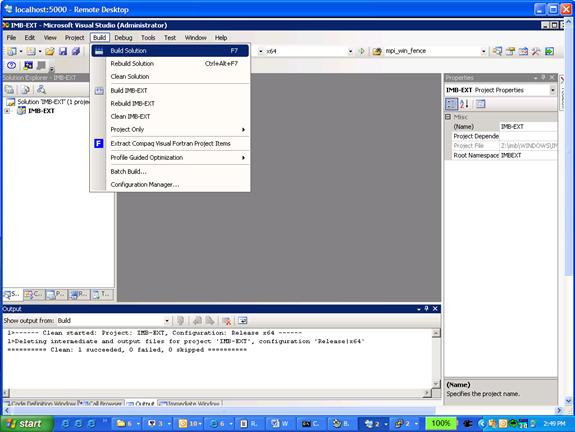Click the New Project toolbar icon
The height and width of the screenshot is (432, 575).
(12, 51)
